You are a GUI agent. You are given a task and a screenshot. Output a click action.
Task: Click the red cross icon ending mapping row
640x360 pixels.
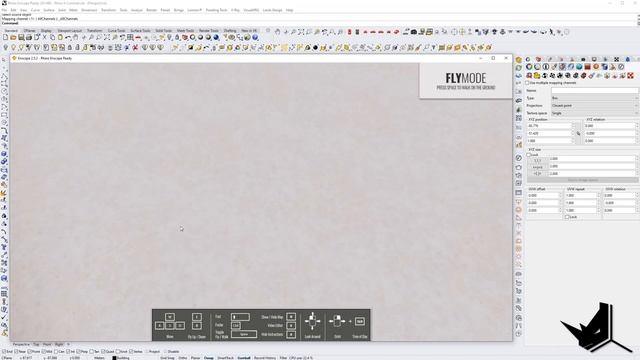click(x=631, y=76)
